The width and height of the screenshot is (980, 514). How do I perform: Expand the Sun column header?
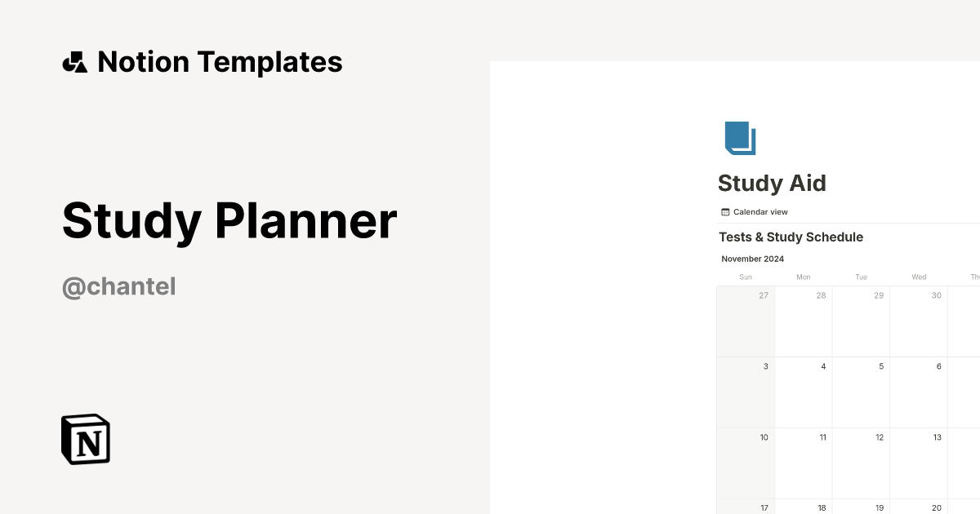[746, 277]
